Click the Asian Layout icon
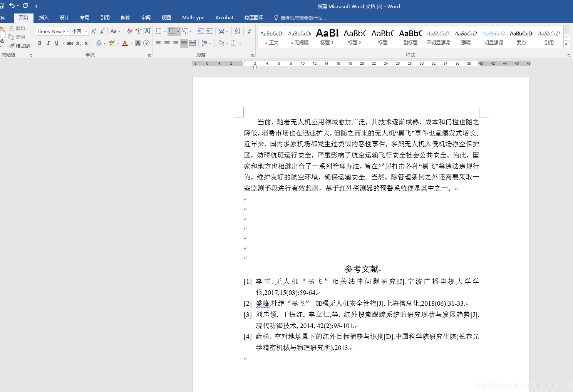 221,31
